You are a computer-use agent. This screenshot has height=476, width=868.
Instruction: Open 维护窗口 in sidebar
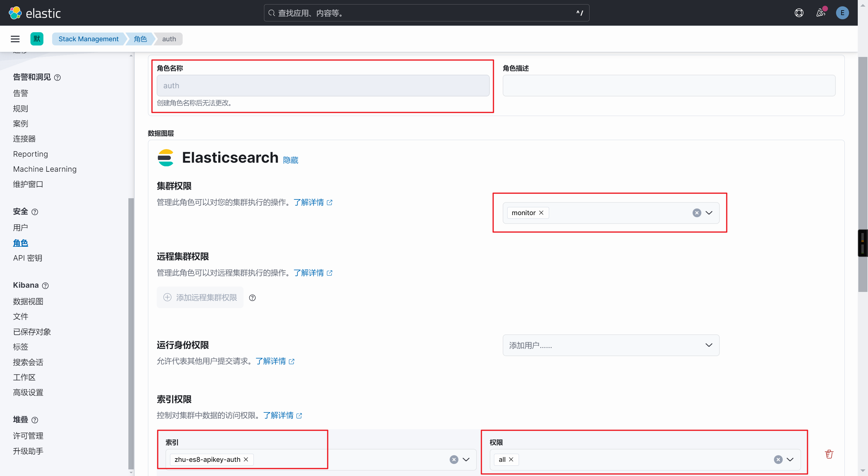point(28,184)
